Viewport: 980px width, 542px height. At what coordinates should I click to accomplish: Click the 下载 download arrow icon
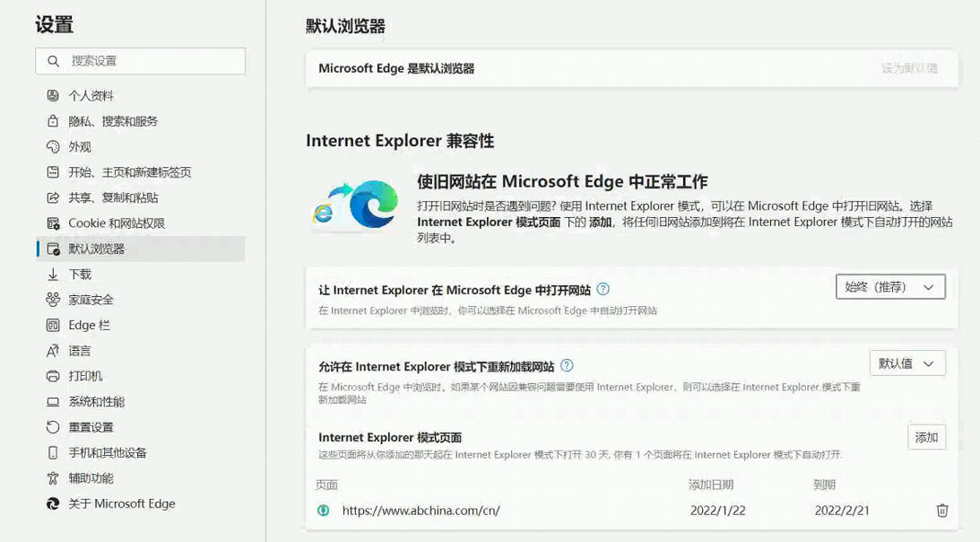point(53,275)
